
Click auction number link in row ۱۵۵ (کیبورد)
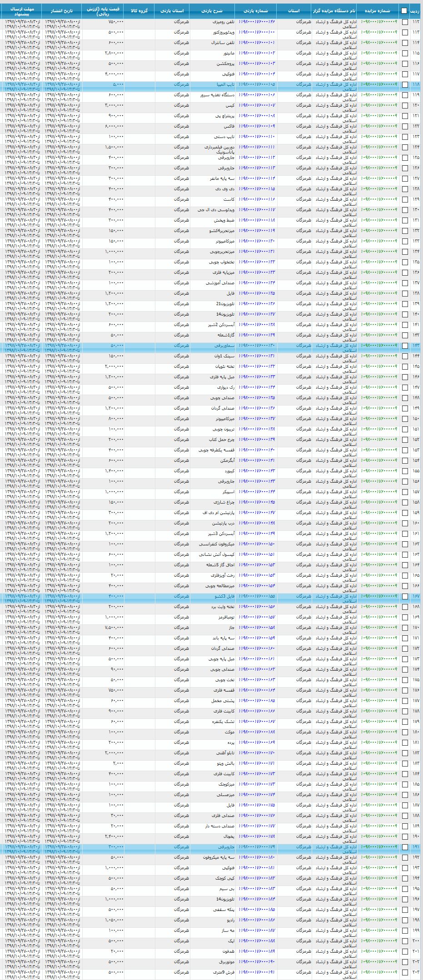click(378, 471)
